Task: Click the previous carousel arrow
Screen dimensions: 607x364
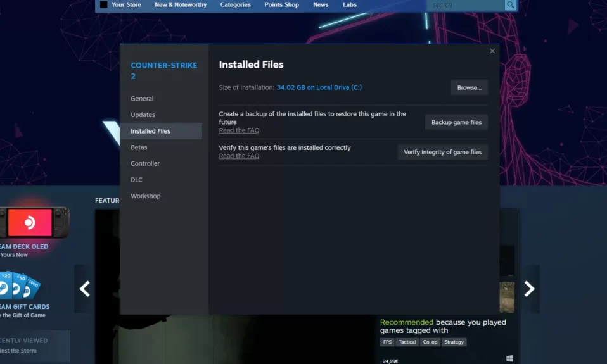Action: [84, 289]
